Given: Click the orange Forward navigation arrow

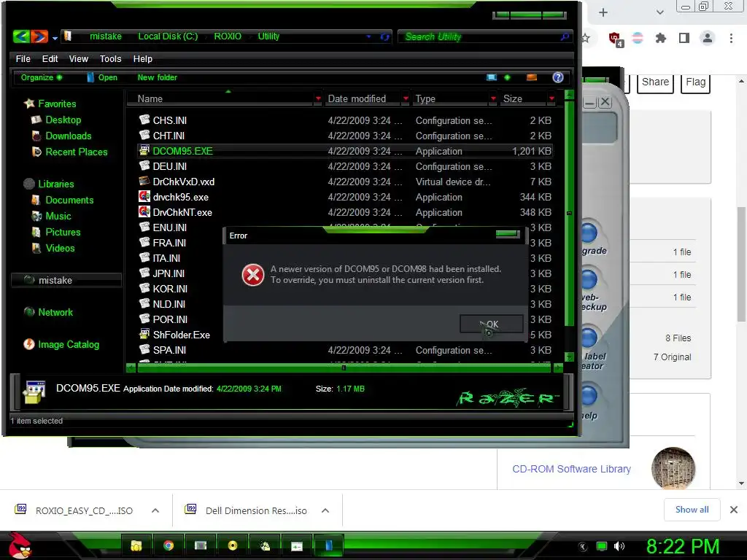Looking at the screenshot, I should 39,36.
